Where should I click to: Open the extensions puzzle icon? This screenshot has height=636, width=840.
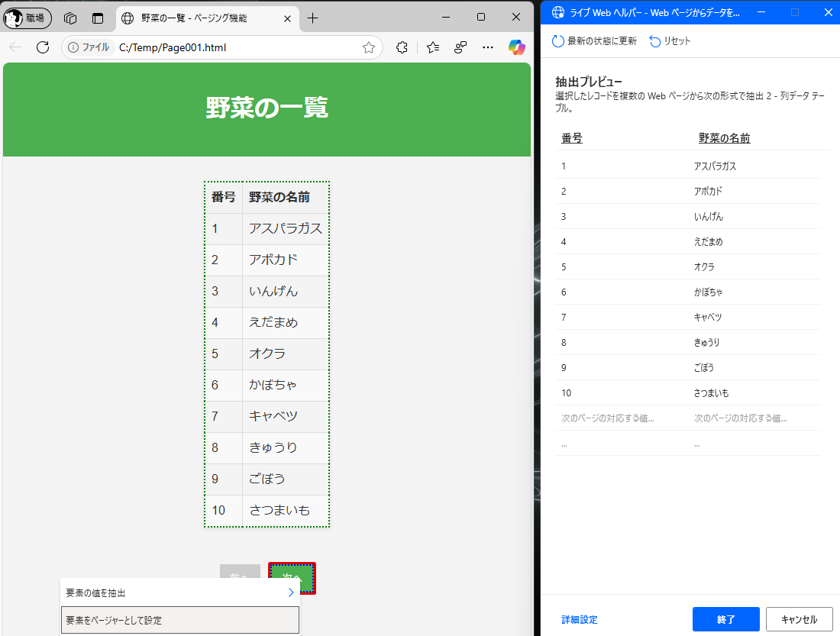[402, 47]
